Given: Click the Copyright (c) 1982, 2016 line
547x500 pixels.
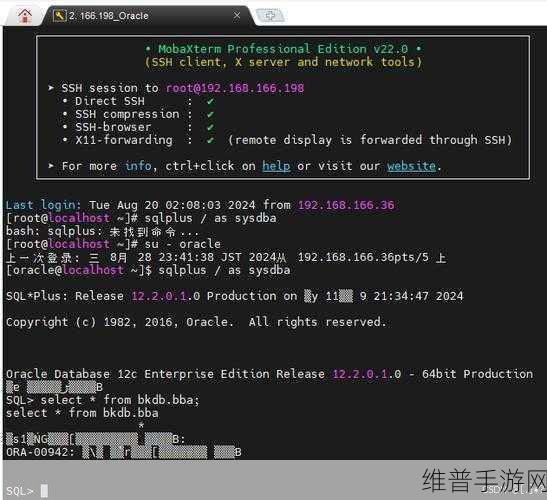Looking at the screenshot, I should coord(196,322).
